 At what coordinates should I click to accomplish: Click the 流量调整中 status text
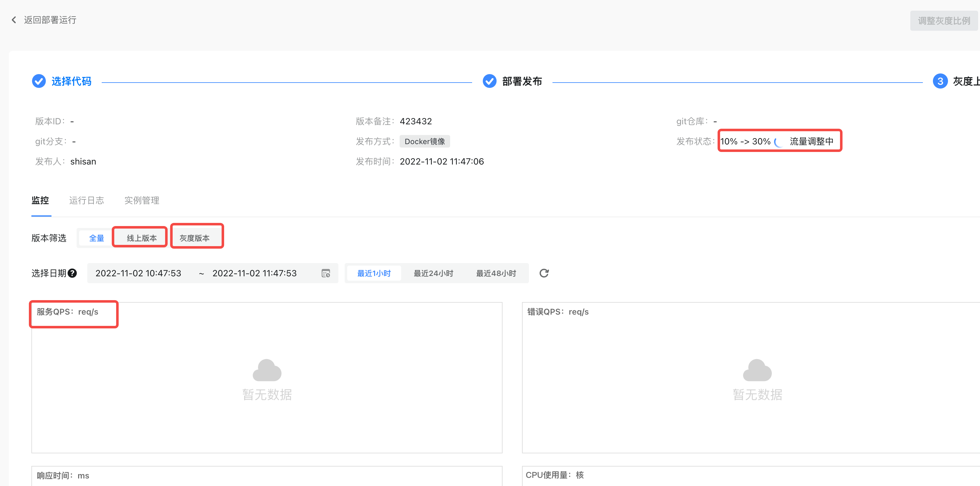(812, 141)
